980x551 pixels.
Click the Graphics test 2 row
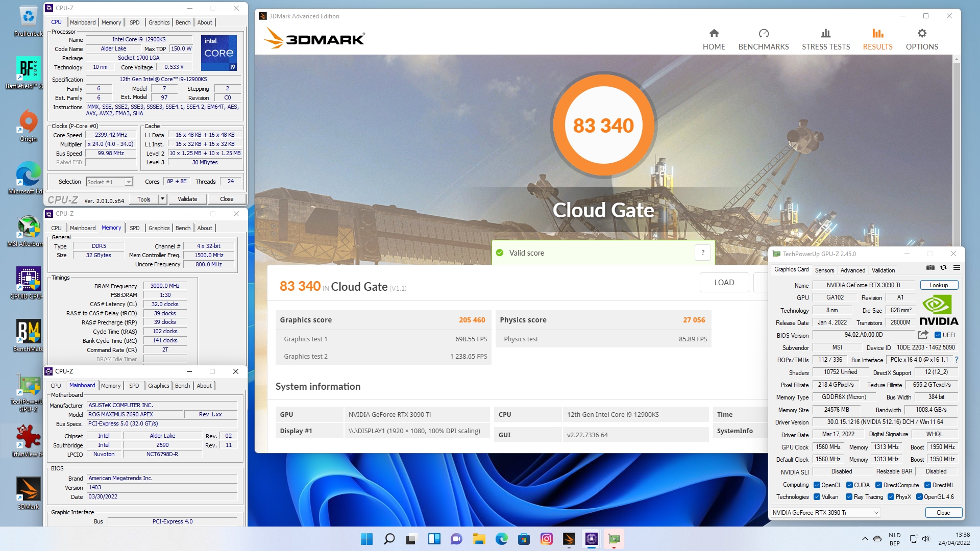383,356
